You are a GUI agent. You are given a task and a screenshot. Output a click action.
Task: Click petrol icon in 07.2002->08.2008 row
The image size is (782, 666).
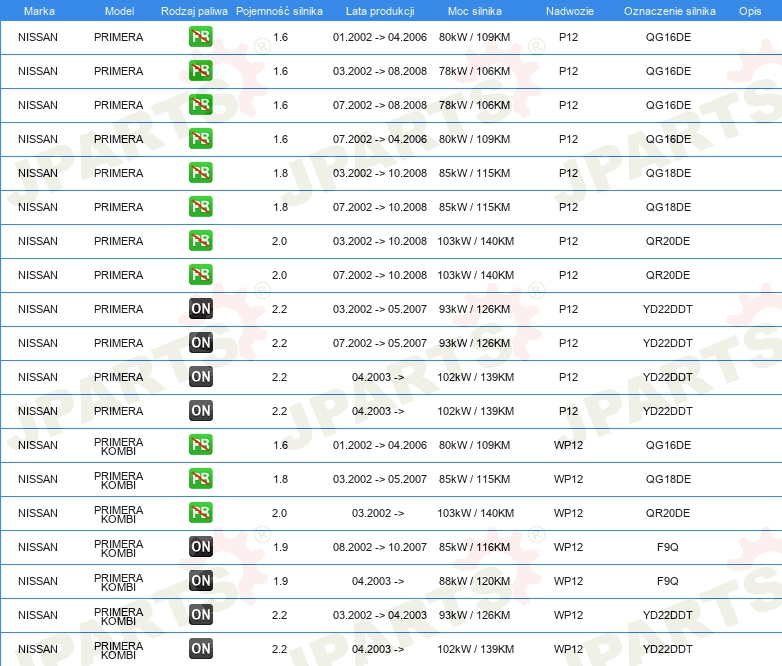coord(200,105)
